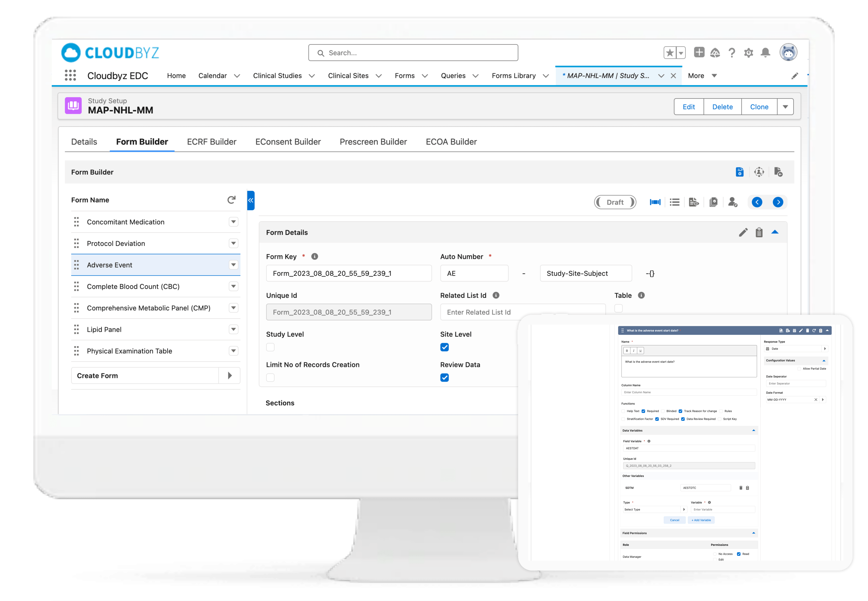Click the refresh icon beside Form Name

(x=231, y=200)
